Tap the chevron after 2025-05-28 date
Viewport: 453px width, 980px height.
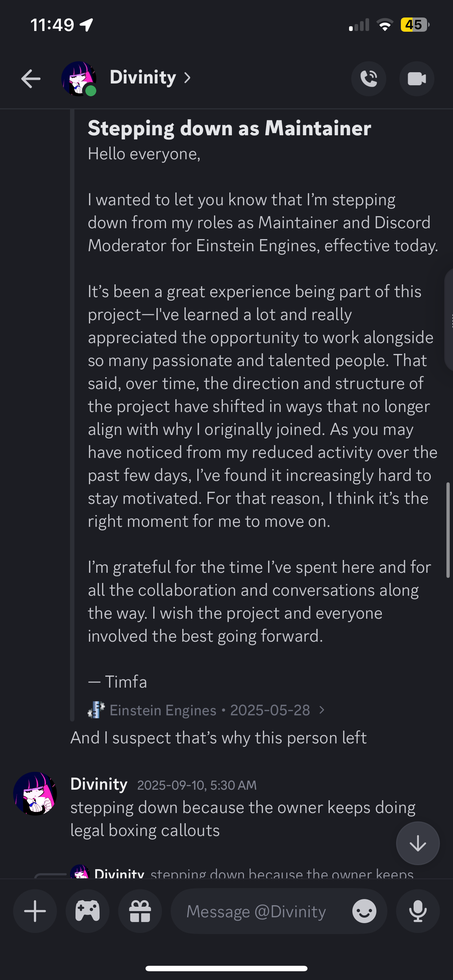pyautogui.click(x=322, y=710)
